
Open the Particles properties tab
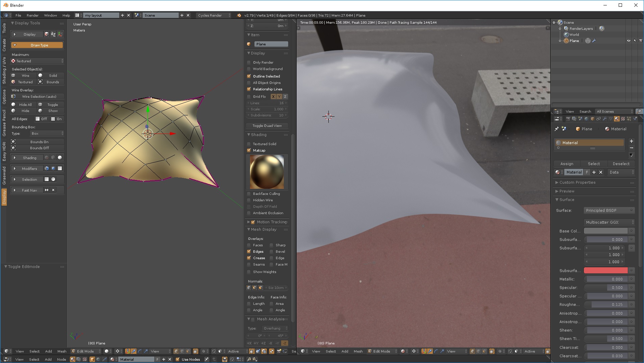pyautogui.click(x=629, y=119)
